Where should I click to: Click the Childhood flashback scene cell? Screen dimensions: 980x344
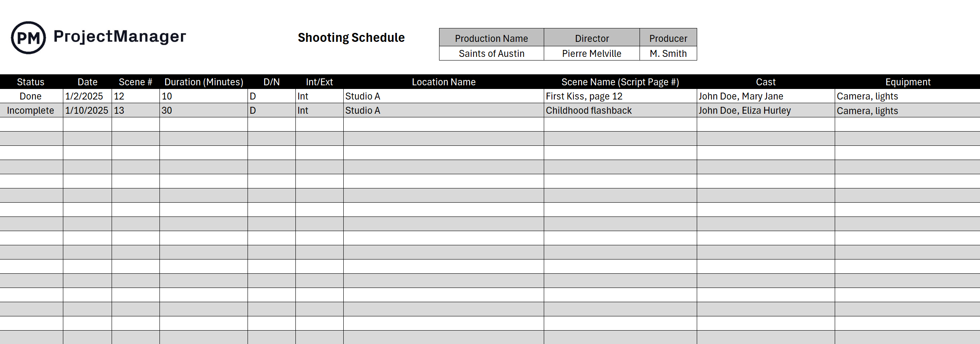click(x=588, y=110)
